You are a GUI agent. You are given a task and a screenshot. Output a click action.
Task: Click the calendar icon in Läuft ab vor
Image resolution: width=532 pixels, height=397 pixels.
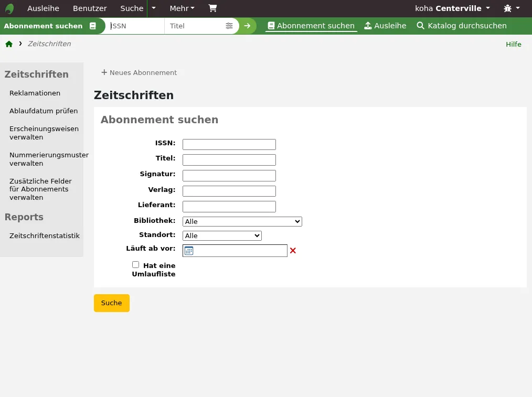[189, 251]
